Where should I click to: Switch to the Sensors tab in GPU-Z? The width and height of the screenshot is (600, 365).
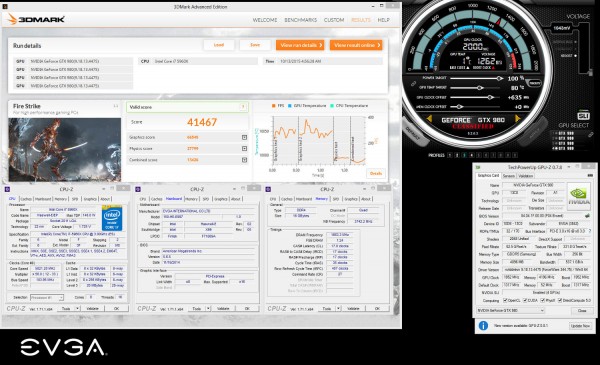pos(509,176)
